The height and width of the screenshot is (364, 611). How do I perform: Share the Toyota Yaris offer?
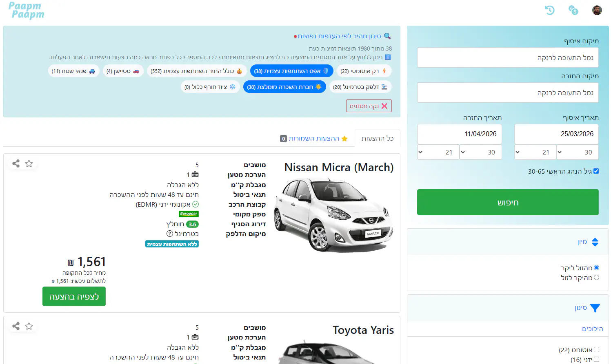pyautogui.click(x=16, y=326)
